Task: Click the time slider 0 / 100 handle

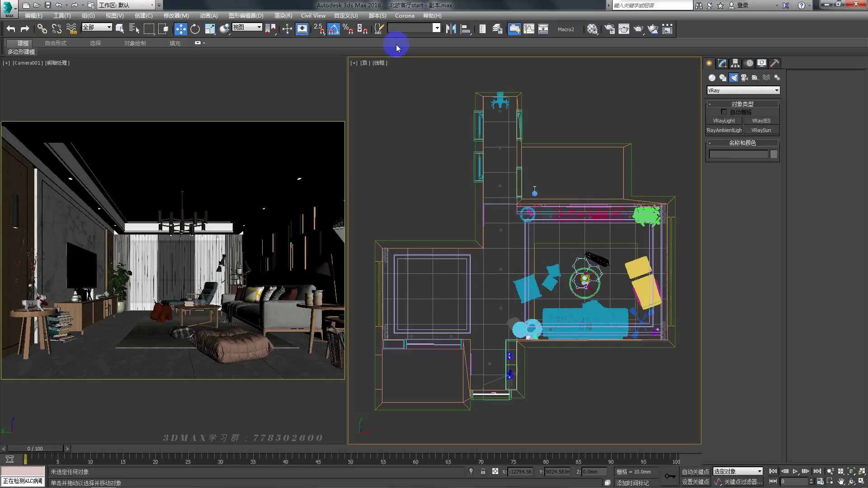Action: (35, 449)
